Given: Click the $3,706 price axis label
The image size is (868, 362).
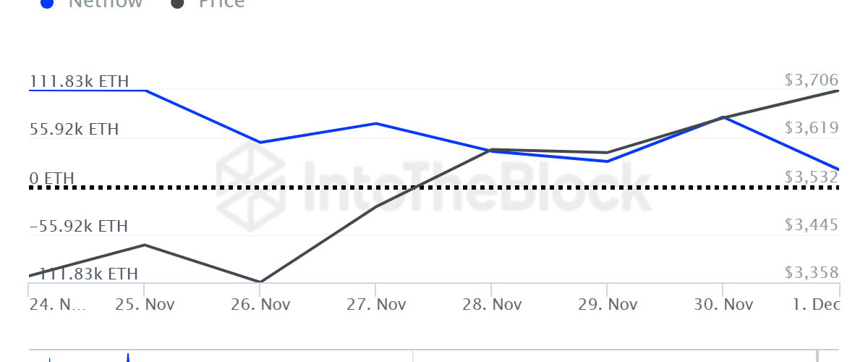Looking at the screenshot, I should (x=812, y=80).
